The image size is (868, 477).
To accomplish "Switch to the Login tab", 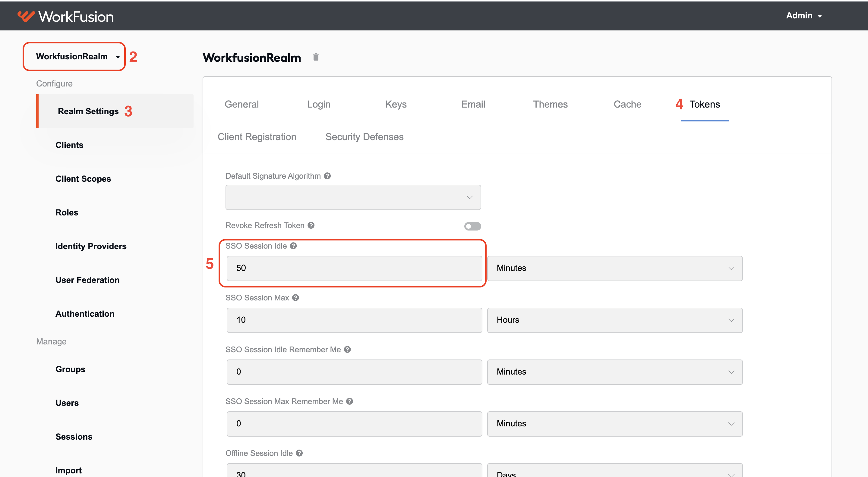I will [x=318, y=105].
